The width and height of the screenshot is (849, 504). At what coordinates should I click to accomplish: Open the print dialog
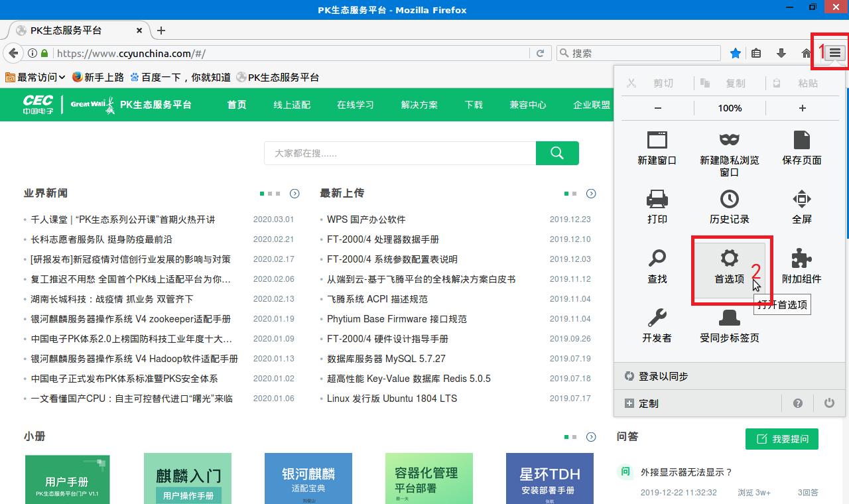657,206
